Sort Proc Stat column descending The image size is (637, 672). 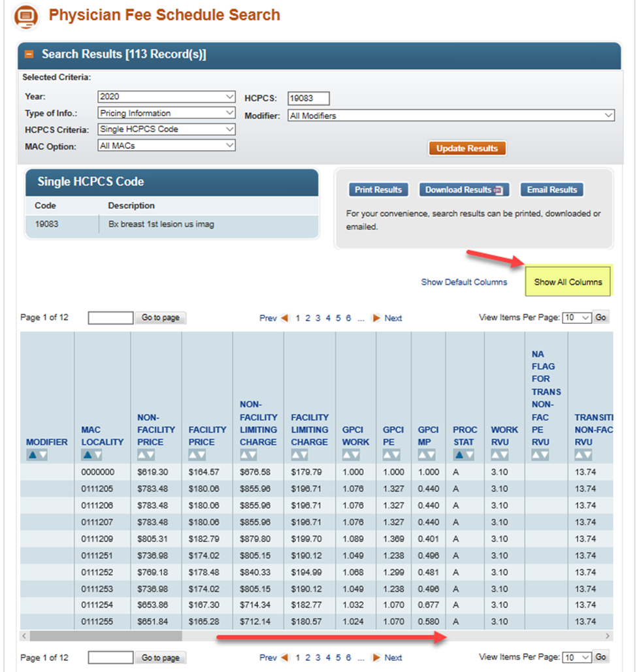coord(468,455)
